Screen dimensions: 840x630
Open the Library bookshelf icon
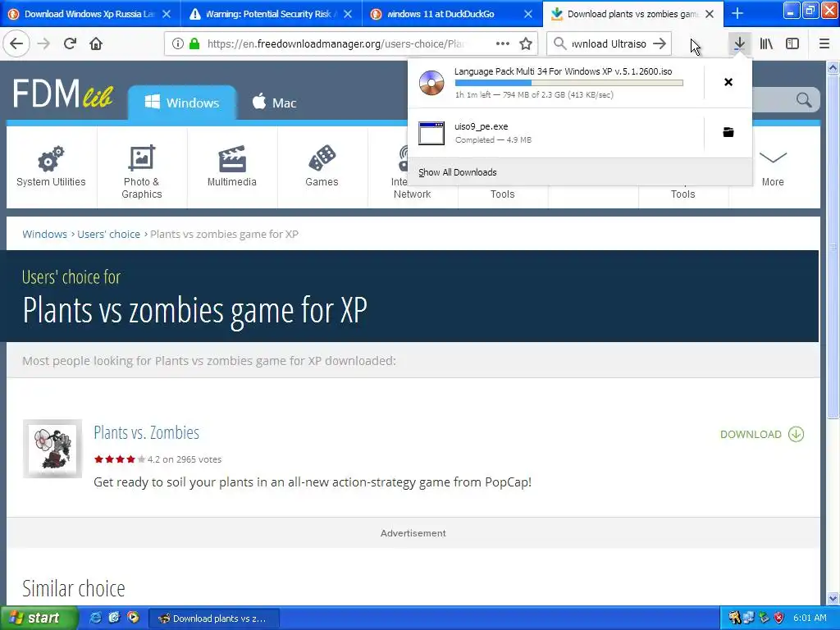pos(766,43)
